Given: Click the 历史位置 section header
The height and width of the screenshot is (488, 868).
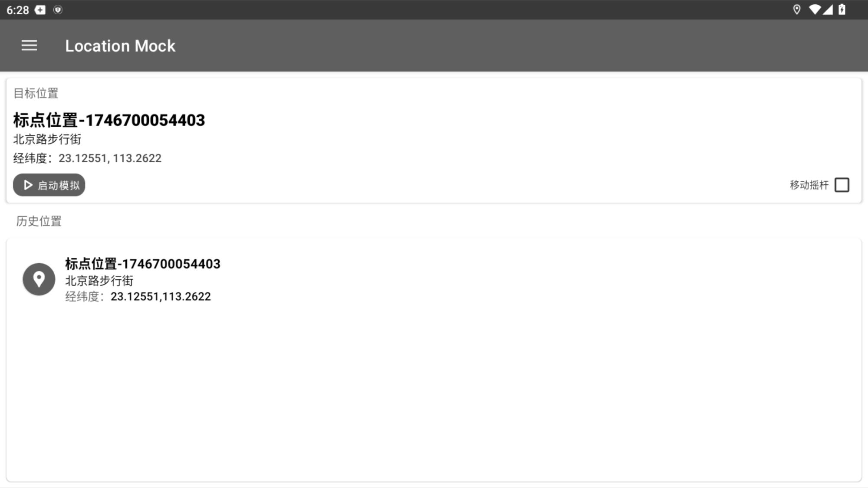Looking at the screenshot, I should point(39,221).
